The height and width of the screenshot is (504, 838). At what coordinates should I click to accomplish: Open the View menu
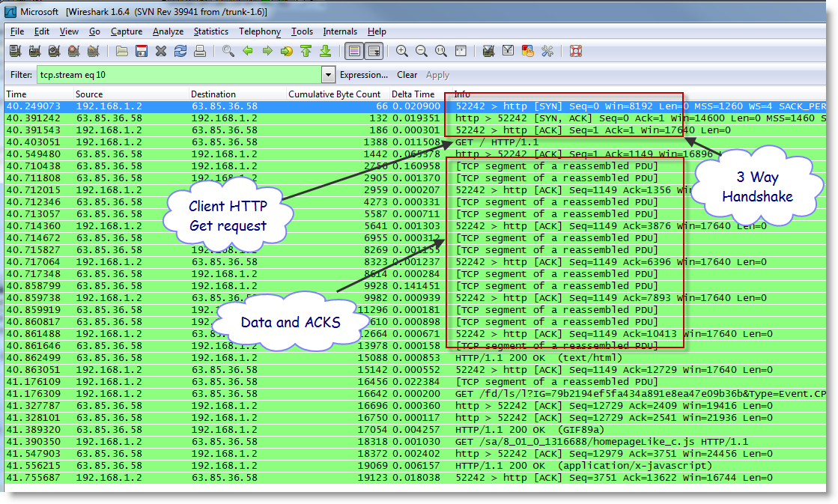pos(69,31)
